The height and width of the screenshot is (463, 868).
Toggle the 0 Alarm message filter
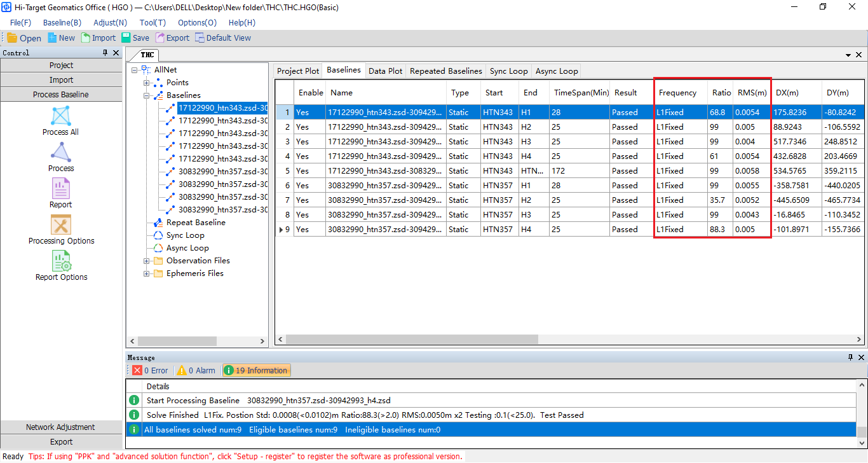[x=196, y=370]
